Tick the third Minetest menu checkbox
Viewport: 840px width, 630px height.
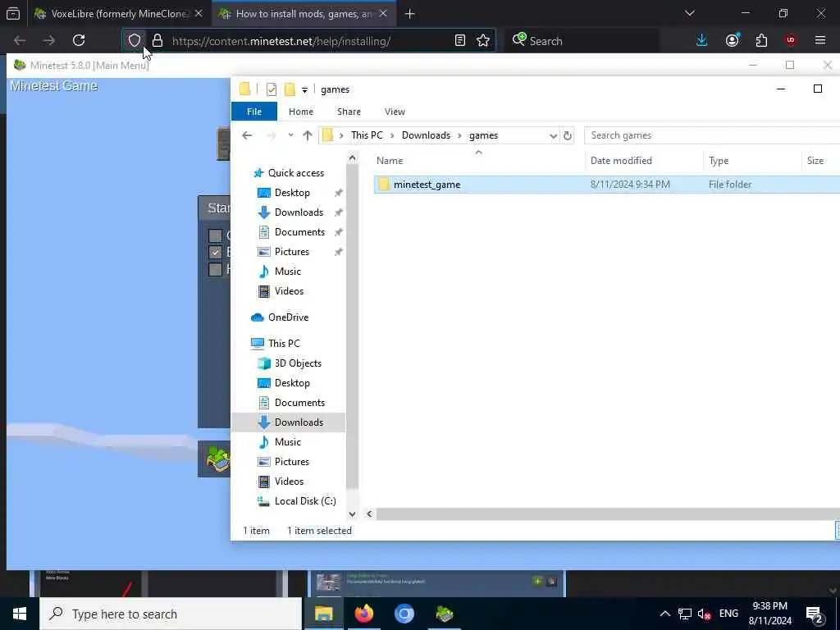(216, 269)
